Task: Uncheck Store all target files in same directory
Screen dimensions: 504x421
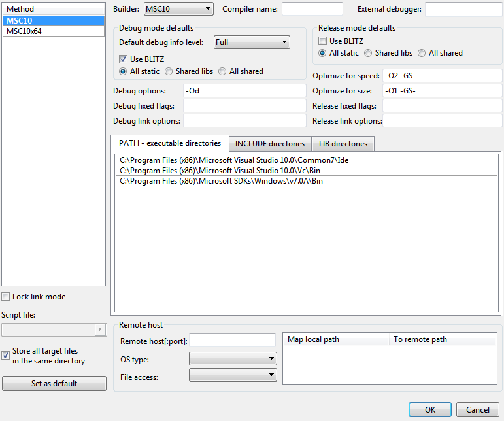Action: (6, 356)
